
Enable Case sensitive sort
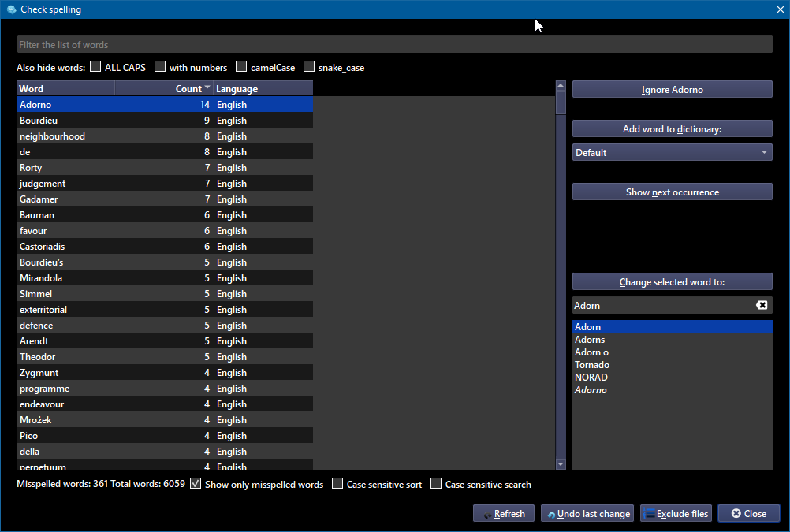click(x=337, y=484)
